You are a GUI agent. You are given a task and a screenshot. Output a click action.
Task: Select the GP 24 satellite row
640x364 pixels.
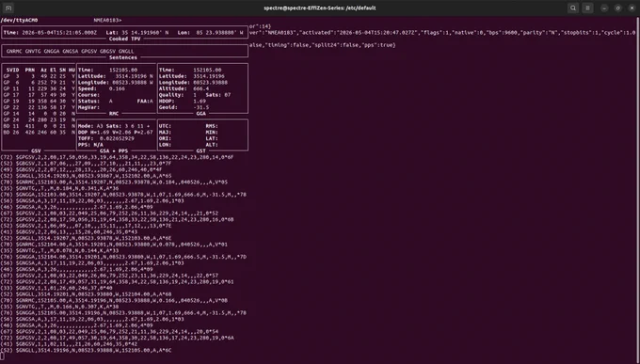[x=40, y=119]
